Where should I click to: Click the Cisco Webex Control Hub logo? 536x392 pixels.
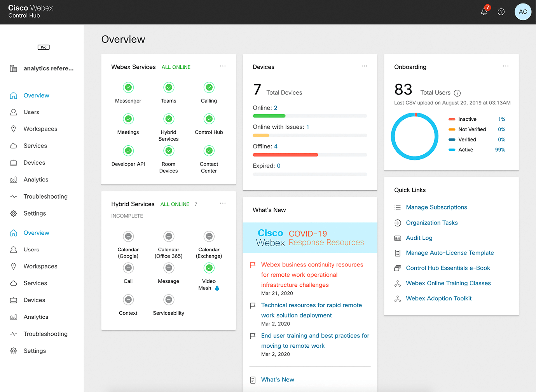30,11
